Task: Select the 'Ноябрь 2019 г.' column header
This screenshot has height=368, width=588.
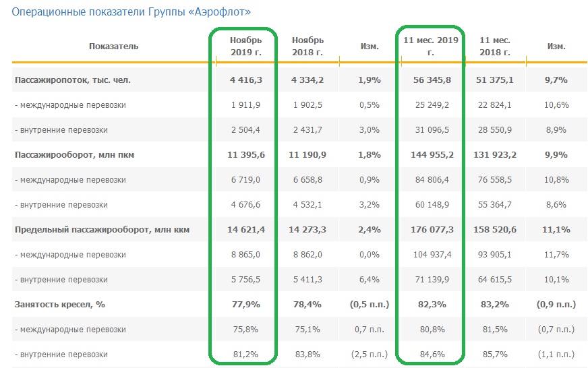Action: 246,46
